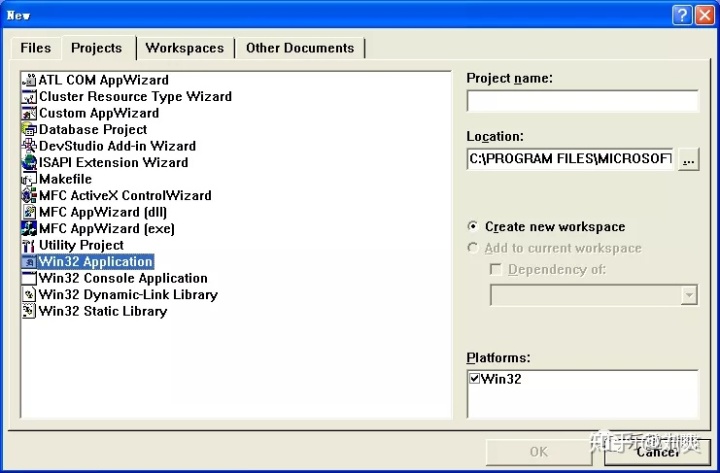
Task: Confirm with the OK button
Action: [539, 452]
